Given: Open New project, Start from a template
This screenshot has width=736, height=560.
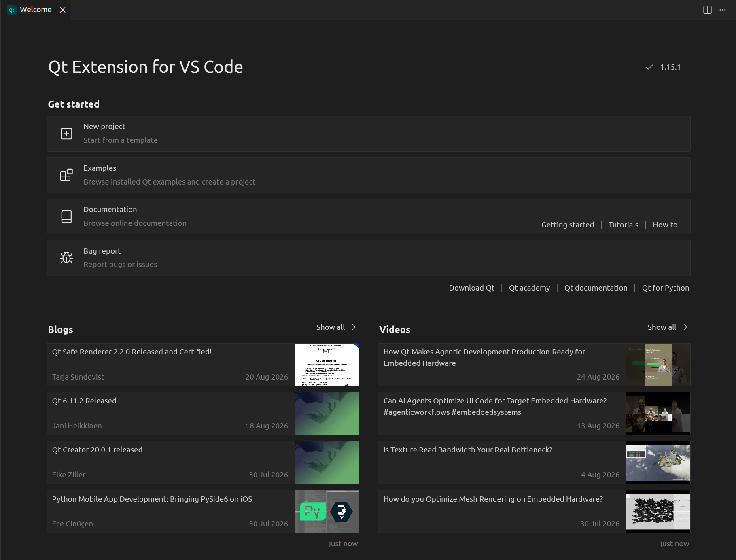Looking at the screenshot, I should pos(368,134).
